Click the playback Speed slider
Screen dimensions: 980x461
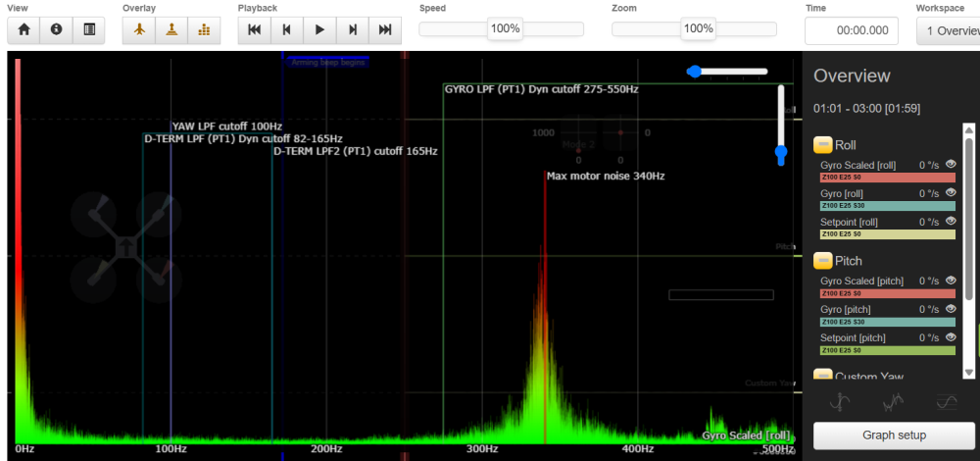(x=506, y=29)
